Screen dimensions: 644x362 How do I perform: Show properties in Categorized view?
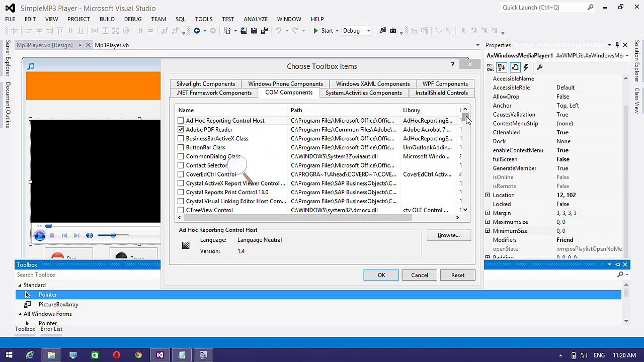point(491,67)
